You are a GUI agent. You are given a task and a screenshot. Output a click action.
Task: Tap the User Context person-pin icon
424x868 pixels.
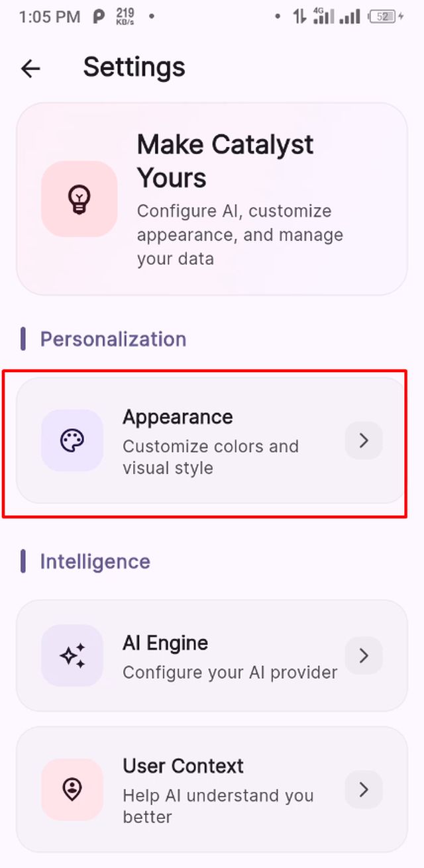[72, 789]
